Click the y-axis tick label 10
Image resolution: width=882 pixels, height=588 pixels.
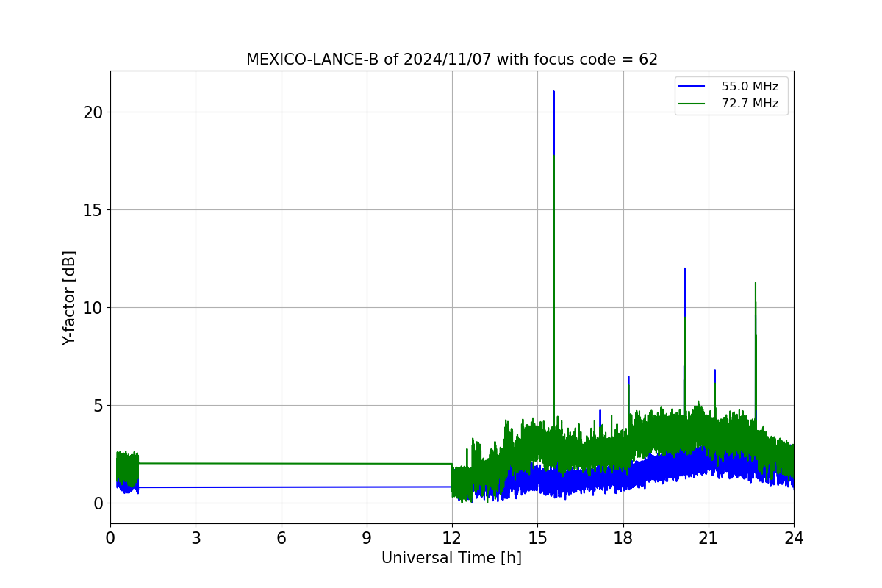(x=94, y=307)
